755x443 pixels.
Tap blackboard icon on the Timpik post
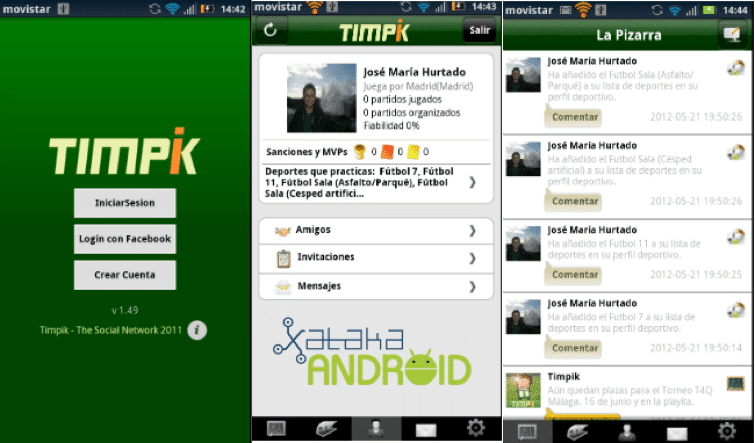point(736,383)
